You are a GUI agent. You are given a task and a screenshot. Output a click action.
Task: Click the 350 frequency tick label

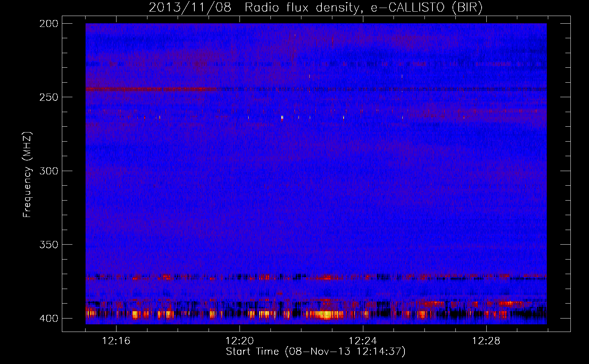(49, 245)
